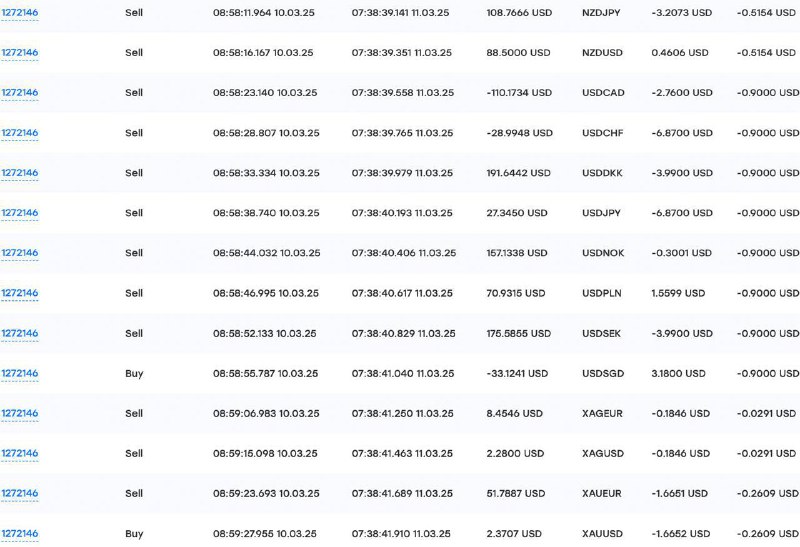Open account 1272146 link in USDNOK row
Image resolution: width=800 pixels, height=547 pixels.
click(x=19, y=253)
